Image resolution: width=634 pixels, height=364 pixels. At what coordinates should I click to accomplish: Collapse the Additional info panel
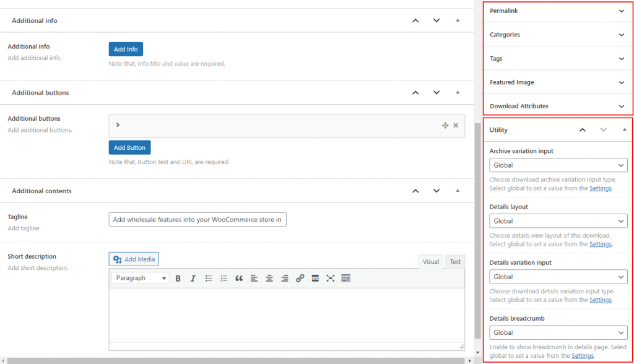coord(458,20)
